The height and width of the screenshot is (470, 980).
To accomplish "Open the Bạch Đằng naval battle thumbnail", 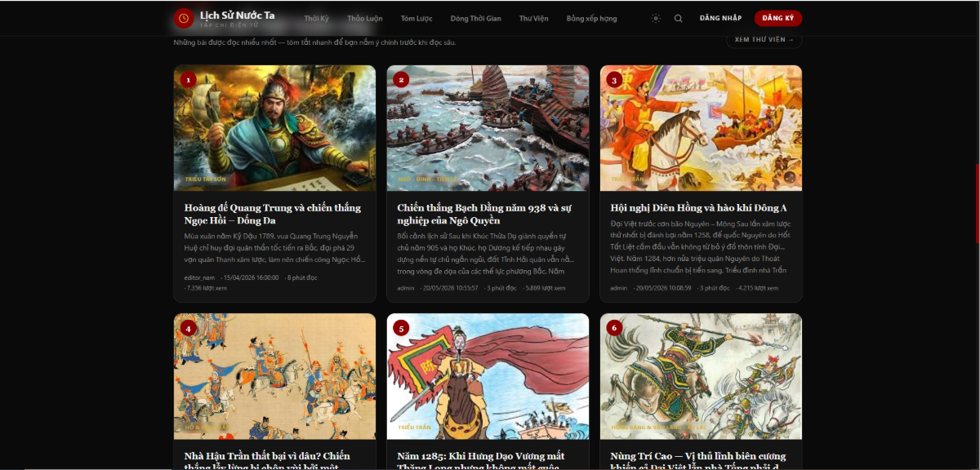I will click(488, 128).
